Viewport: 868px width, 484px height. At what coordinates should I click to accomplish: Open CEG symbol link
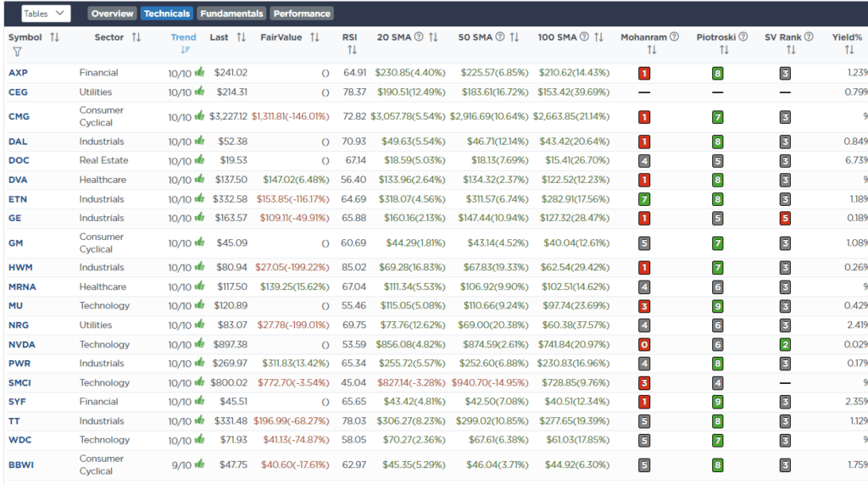pyautogui.click(x=19, y=92)
